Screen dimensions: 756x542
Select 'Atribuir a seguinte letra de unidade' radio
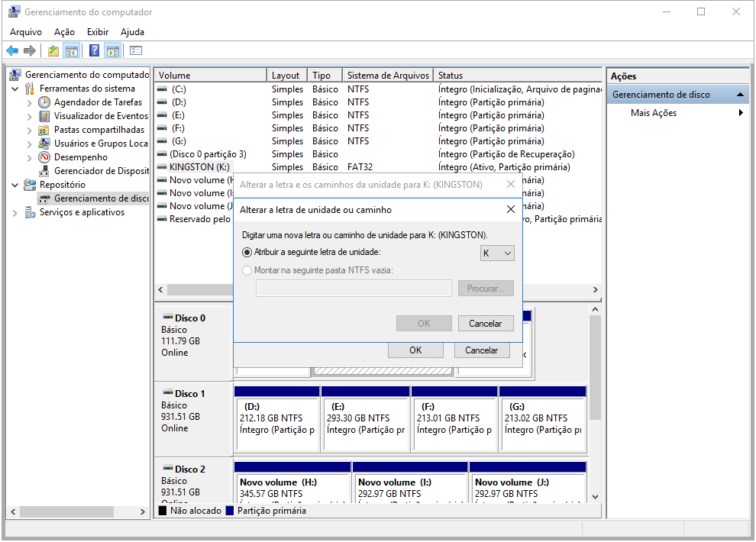pyautogui.click(x=247, y=252)
